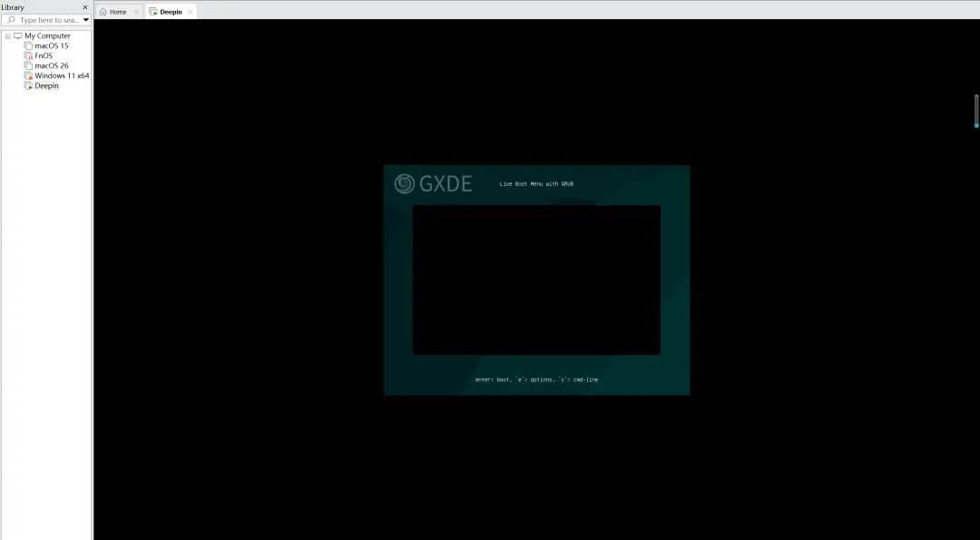This screenshot has height=540, width=980.
Task: Click the macOS 26 VM icon
Action: [28, 65]
